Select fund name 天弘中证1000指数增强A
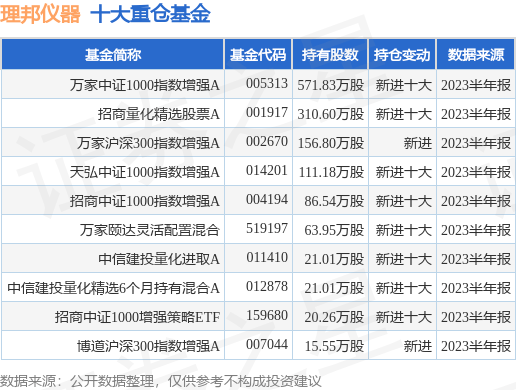This screenshot has width=516, height=390. [145, 172]
